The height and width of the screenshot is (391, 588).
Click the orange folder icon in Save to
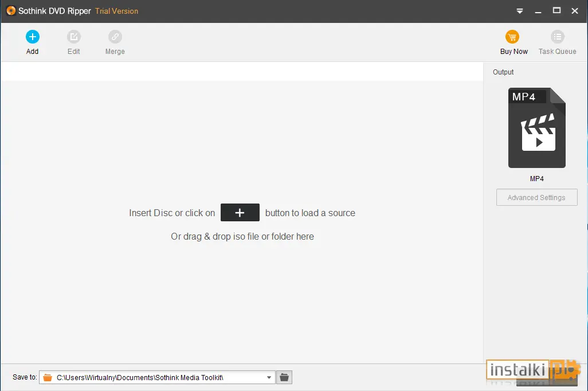click(47, 377)
